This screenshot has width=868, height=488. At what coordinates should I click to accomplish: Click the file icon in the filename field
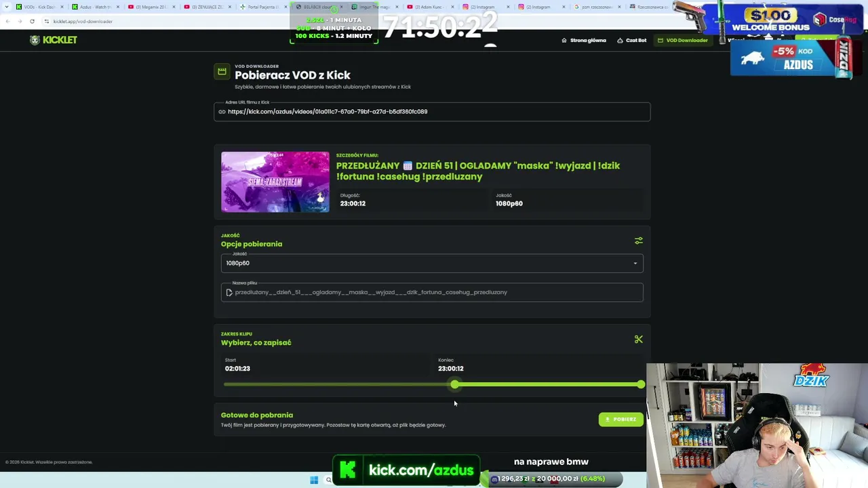229,292
